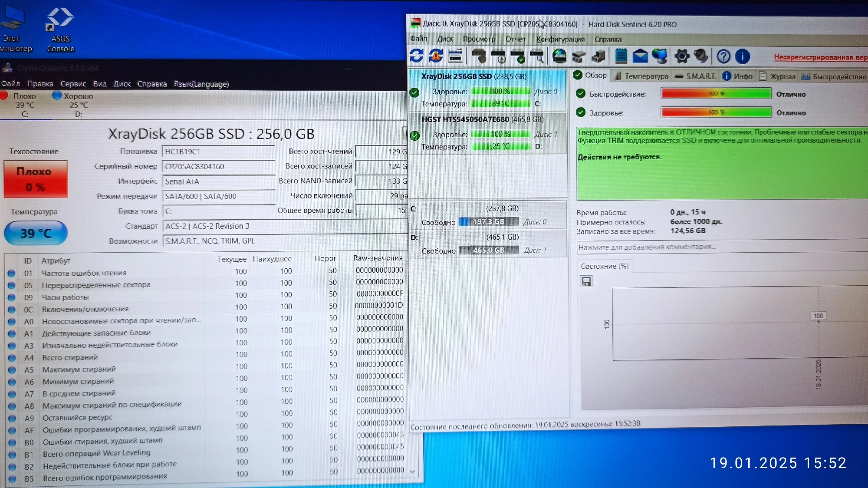The width and height of the screenshot is (868, 488).
Task: Click the blue info circle icon in the toolbar
Action: [742, 56]
